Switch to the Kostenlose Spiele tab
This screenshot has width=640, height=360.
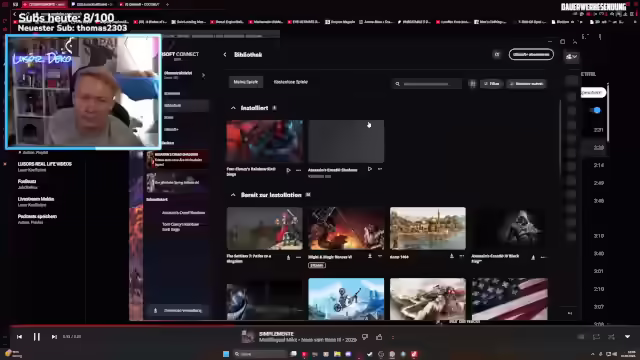291,82
